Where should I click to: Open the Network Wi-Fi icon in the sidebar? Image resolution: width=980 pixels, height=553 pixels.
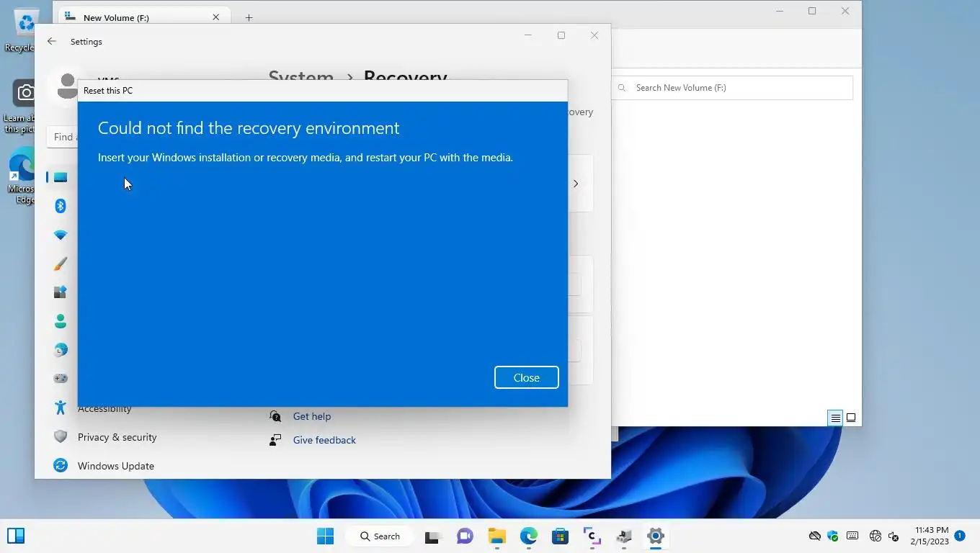coord(61,235)
